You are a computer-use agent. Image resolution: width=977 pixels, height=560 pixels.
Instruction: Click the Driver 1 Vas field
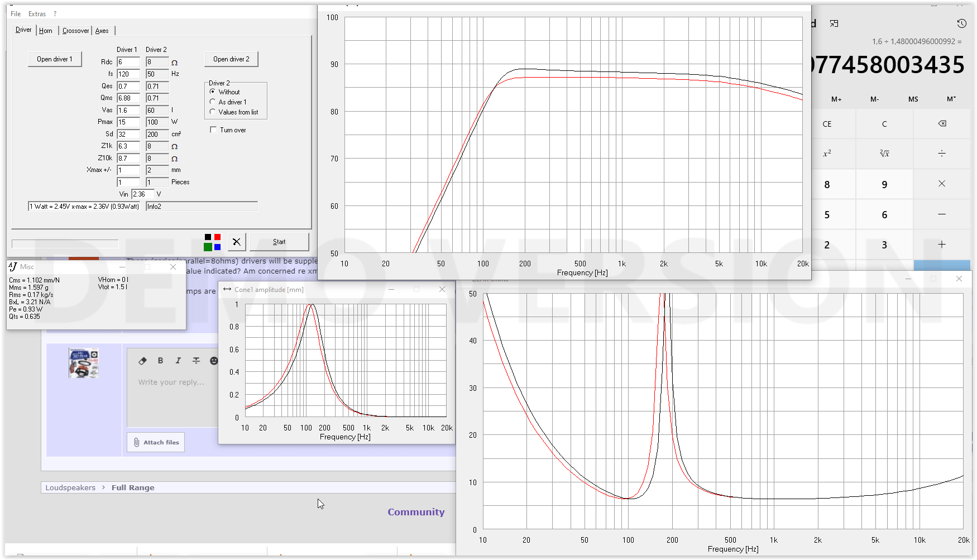tap(128, 110)
